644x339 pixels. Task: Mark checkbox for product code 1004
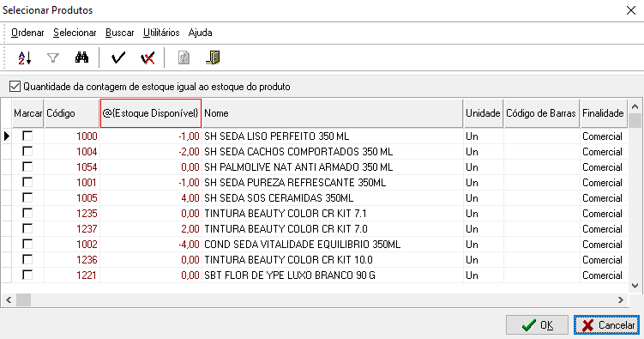(27, 152)
